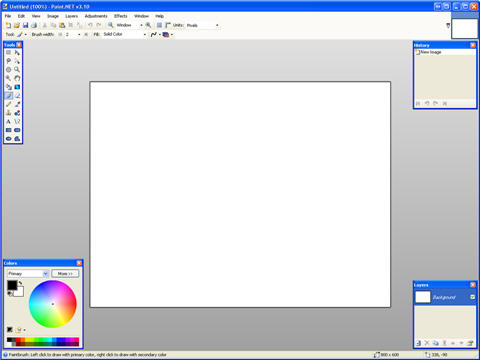
Task: Add a new layer in Layers panel
Action: point(418,343)
